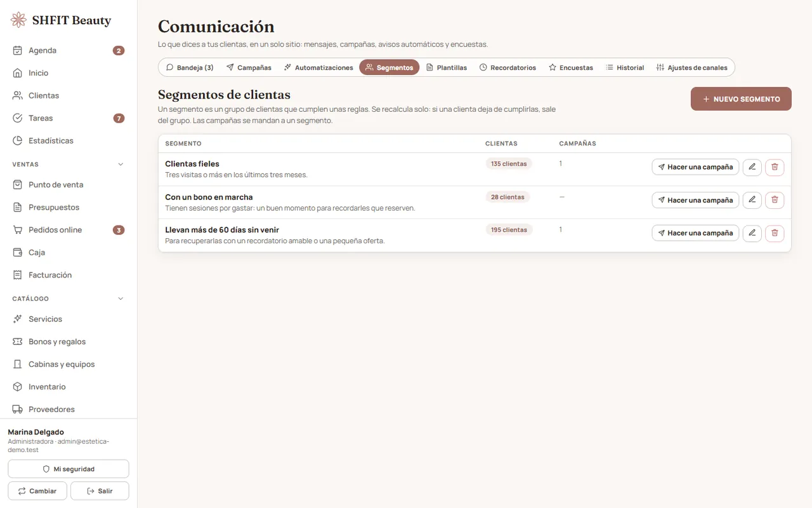This screenshot has height=508, width=812.
Task: Show the Historial tab
Action: tap(625, 67)
